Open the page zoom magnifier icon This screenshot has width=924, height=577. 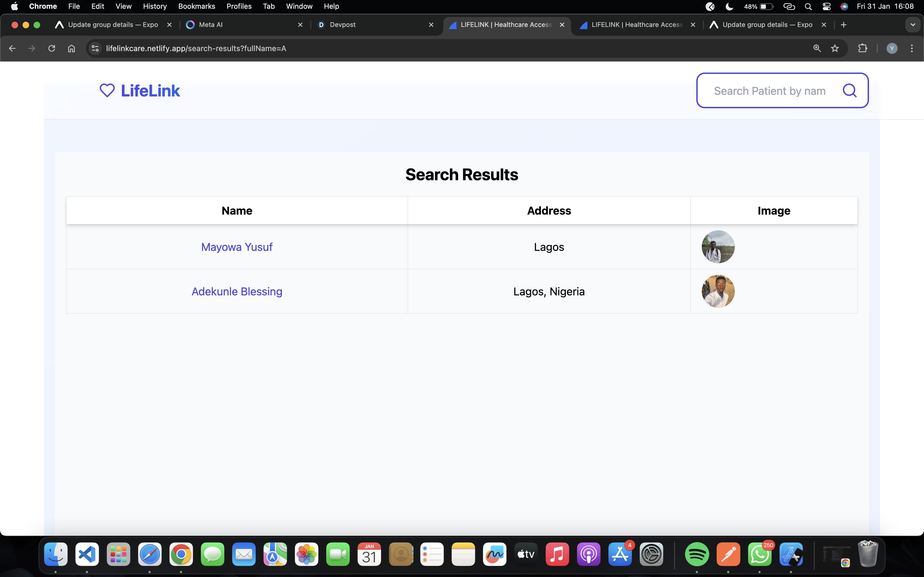coord(817,48)
